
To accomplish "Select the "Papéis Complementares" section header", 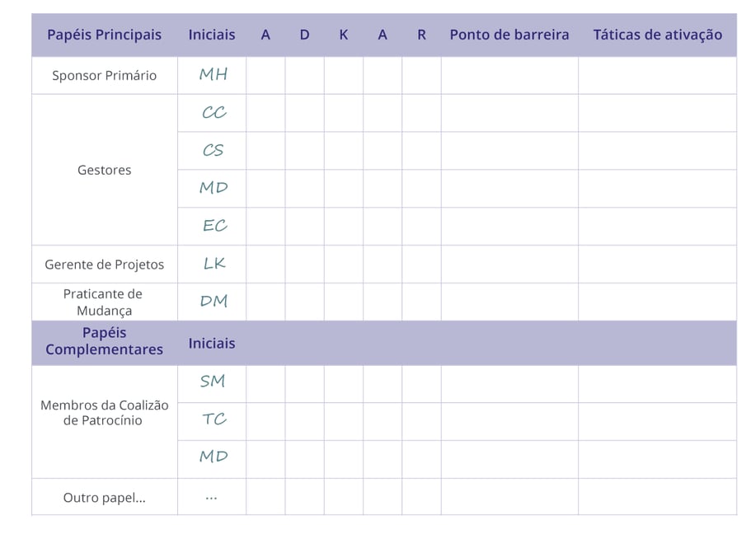I will 104,342.
